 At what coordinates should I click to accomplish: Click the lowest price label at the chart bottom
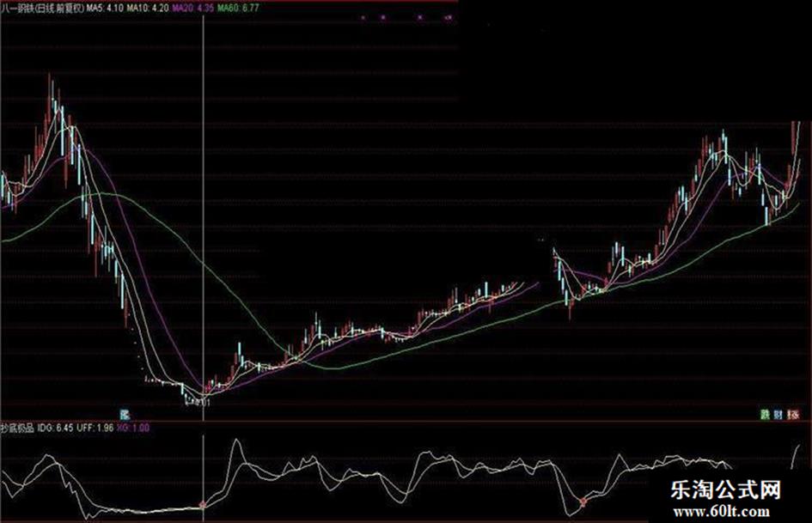198,403
